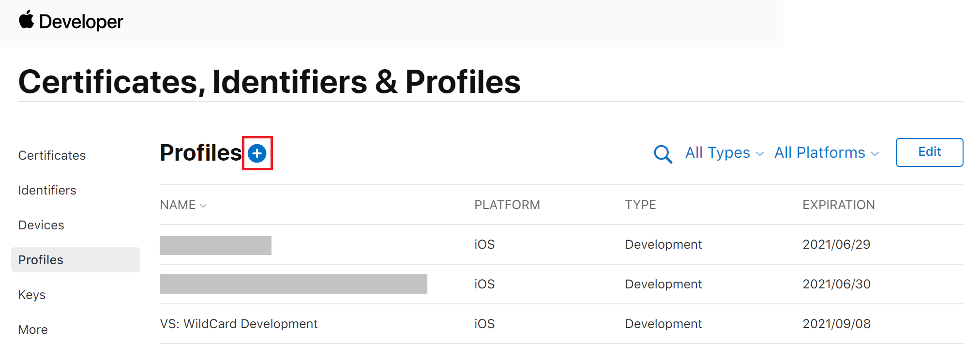This screenshot has width=980, height=360.
Task: Click the Edit button
Action: click(x=929, y=152)
